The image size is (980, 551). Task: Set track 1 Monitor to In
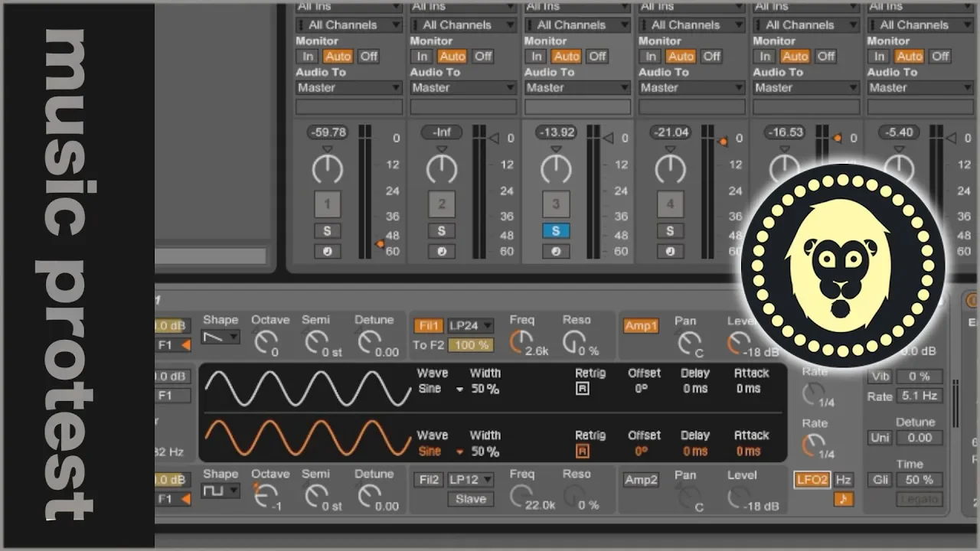pyautogui.click(x=308, y=56)
